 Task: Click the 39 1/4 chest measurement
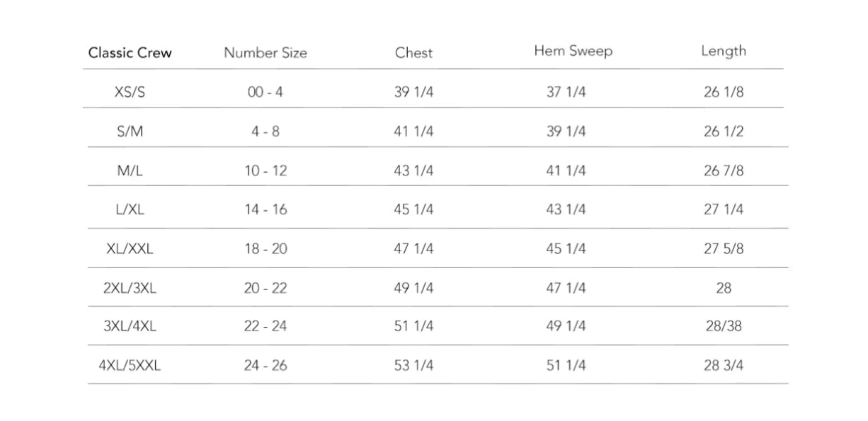pos(413,92)
